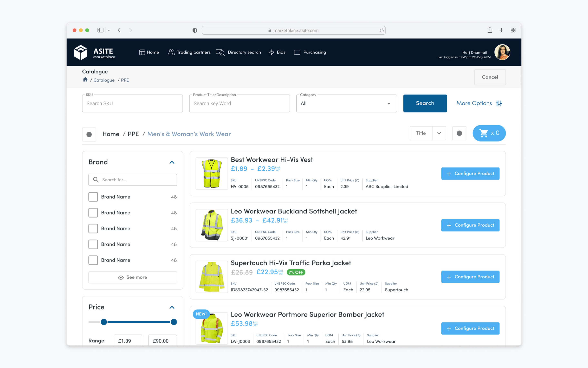The image size is (588, 368).
Task: Click the Catalogue breadcrumb link
Action: click(x=104, y=80)
